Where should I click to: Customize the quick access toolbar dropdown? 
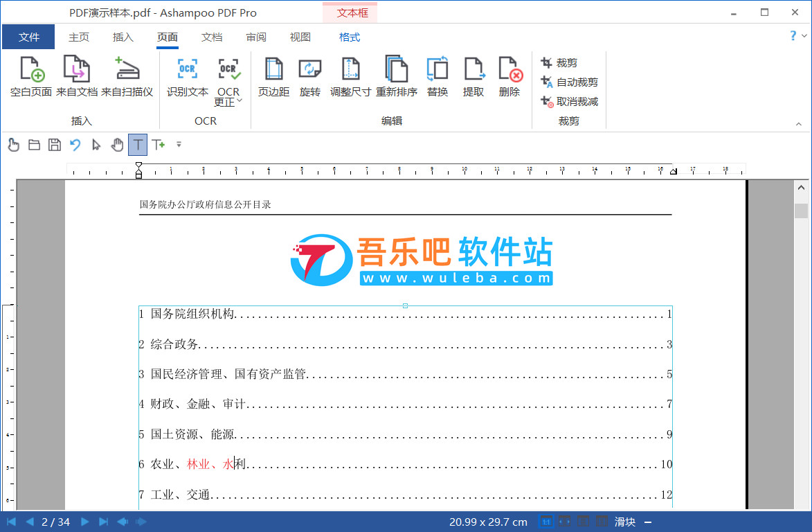pyautogui.click(x=179, y=145)
